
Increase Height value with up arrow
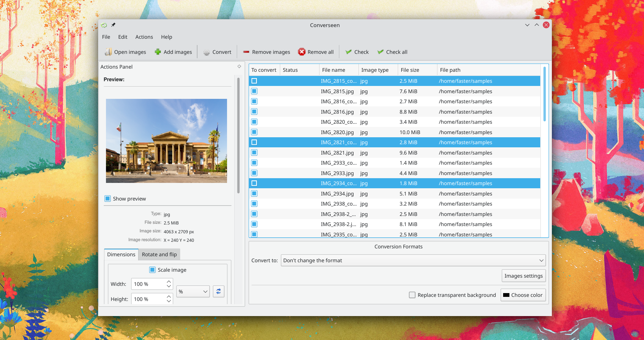click(169, 297)
